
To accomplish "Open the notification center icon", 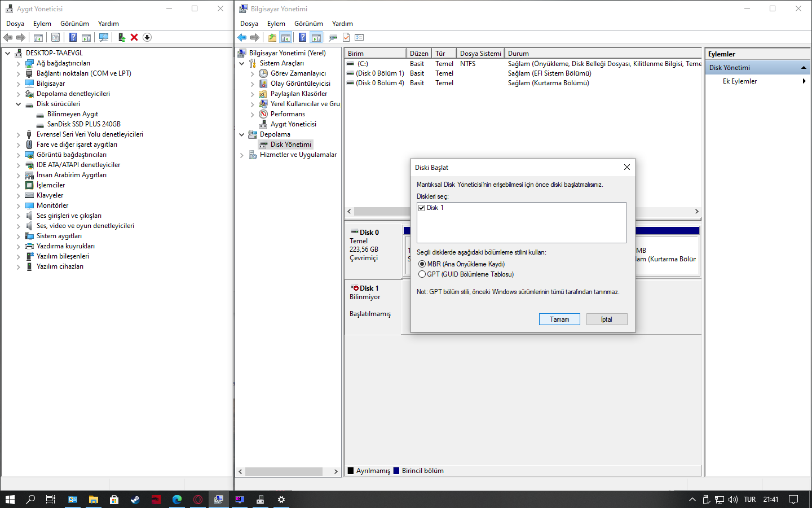I will pos(793,500).
